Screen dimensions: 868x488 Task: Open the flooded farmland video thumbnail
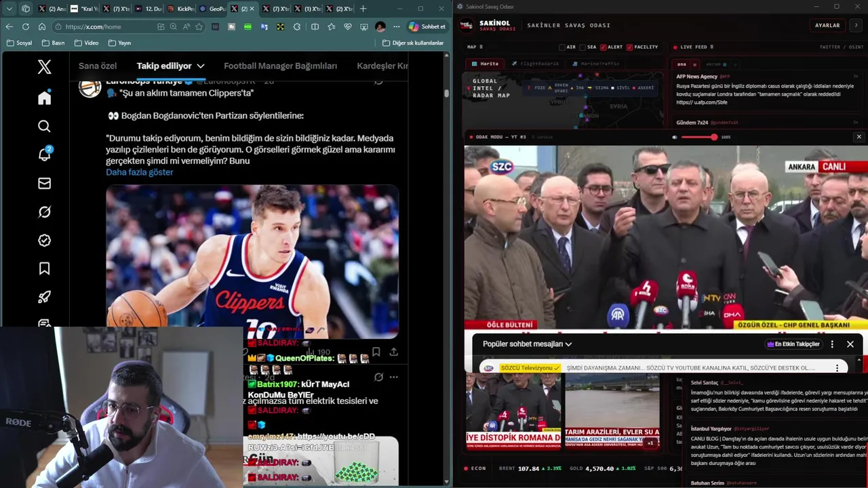[x=612, y=411]
